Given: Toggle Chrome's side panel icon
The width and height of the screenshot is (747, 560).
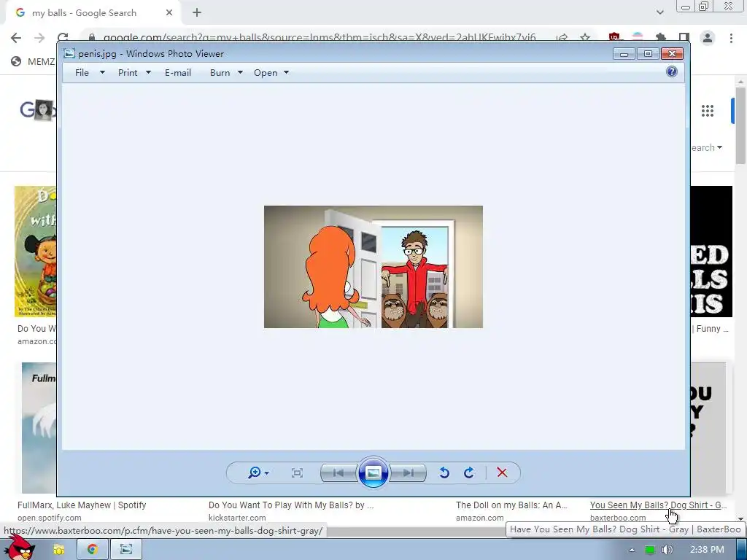Looking at the screenshot, I should pos(684,38).
